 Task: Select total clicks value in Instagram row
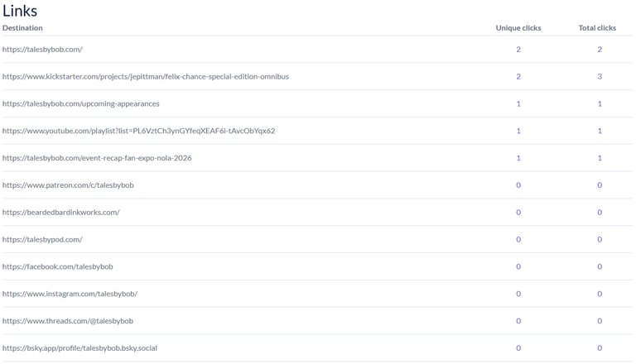[x=600, y=294]
